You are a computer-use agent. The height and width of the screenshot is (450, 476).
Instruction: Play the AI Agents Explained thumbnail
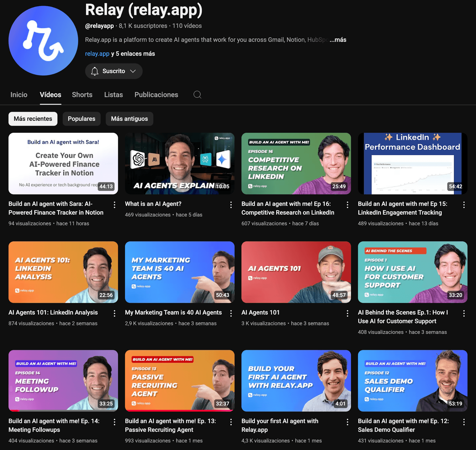(x=180, y=164)
